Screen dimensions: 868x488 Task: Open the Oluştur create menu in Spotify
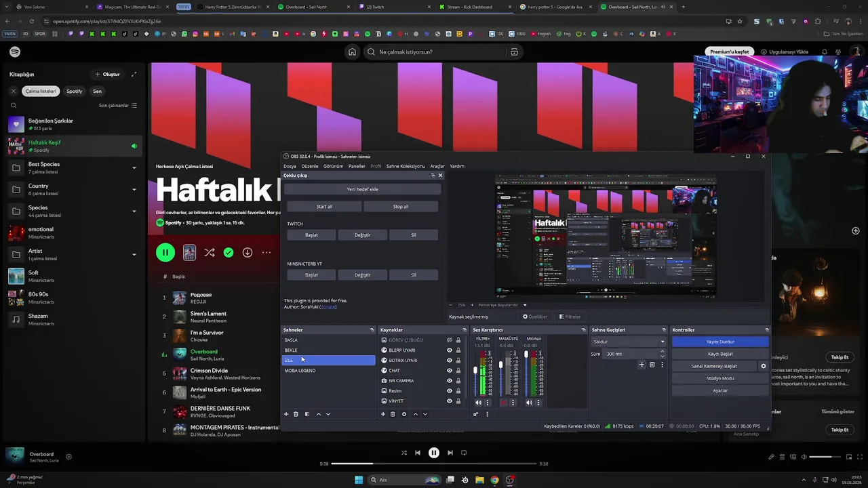(107, 75)
